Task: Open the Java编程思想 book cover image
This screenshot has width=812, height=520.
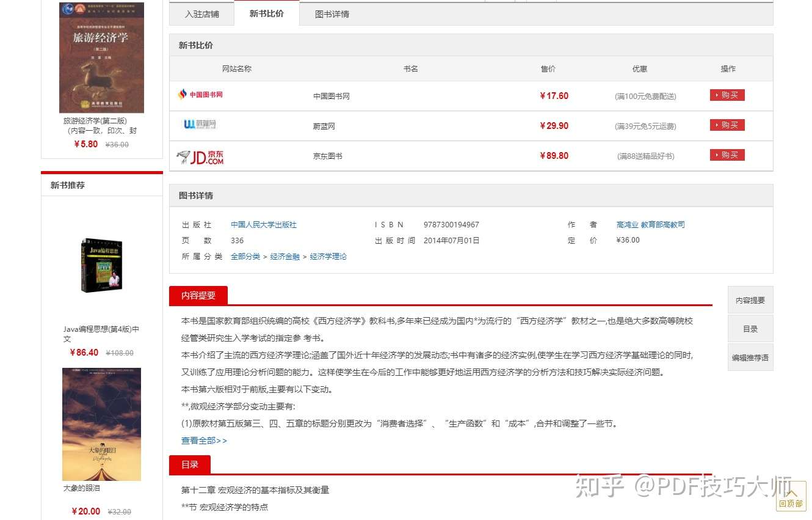Action: click(x=101, y=265)
